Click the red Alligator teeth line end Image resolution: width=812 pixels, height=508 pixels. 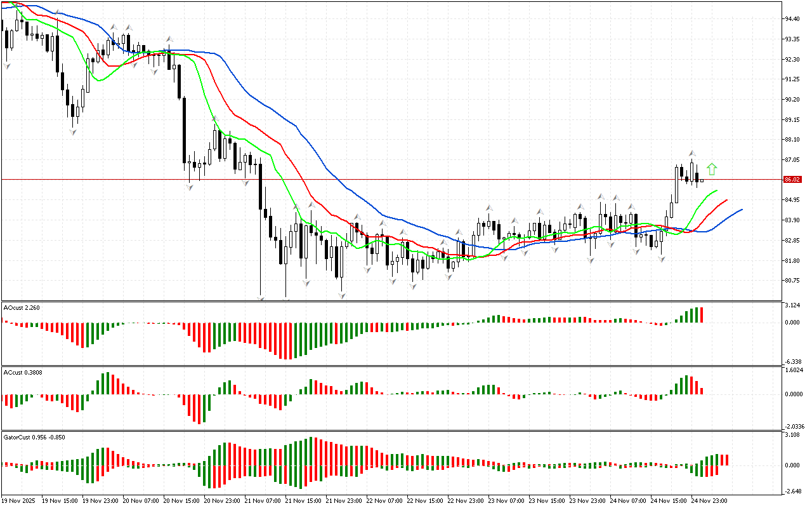coord(726,200)
